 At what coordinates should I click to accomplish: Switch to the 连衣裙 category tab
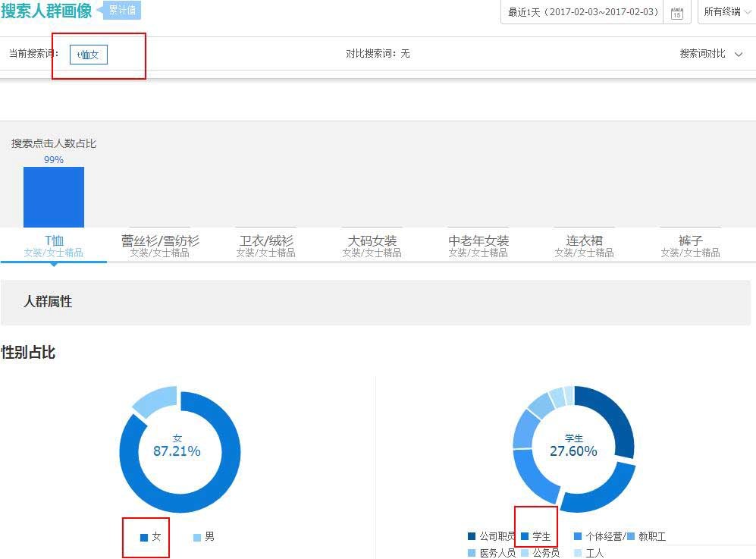[585, 246]
